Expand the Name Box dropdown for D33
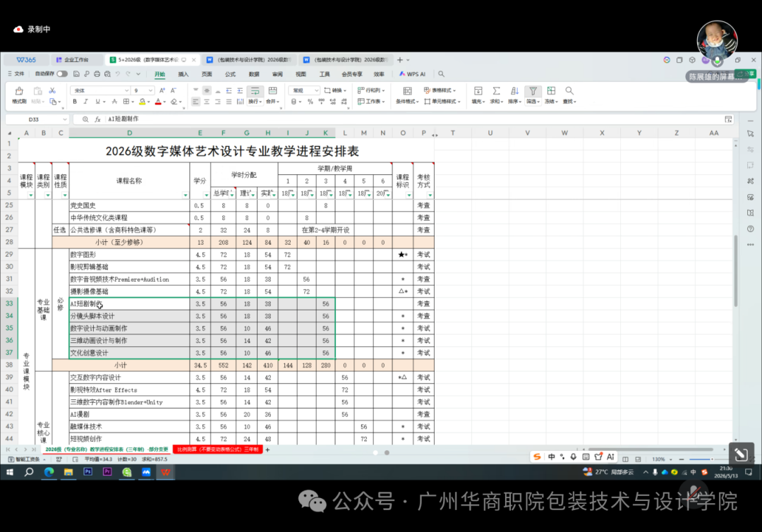This screenshot has height=532, width=762. click(x=65, y=119)
